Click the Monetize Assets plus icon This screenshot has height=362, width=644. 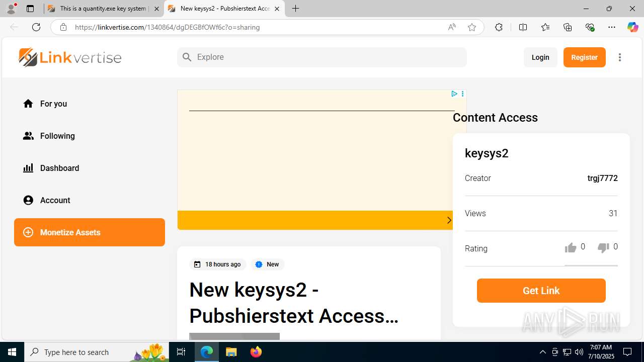coord(28,232)
